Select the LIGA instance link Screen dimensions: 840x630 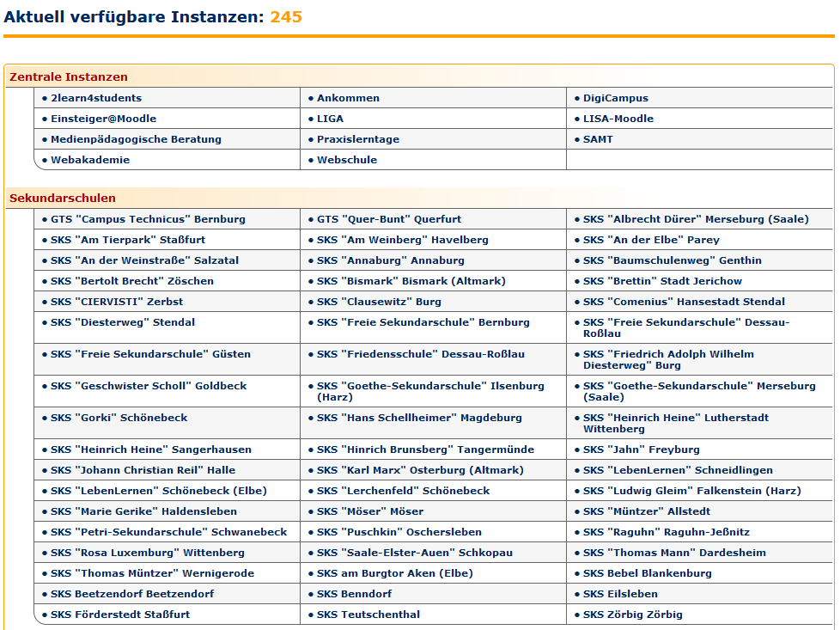[330, 119]
